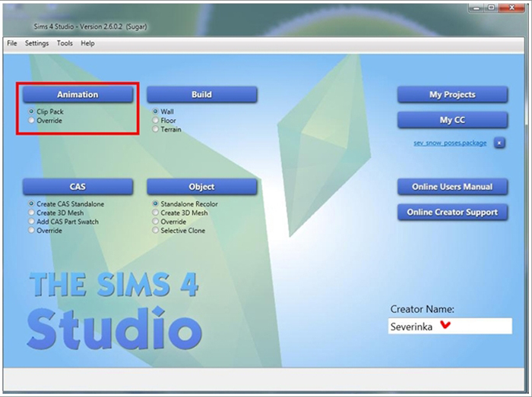This screenshot has height=397, width=532.
Task: Open the CAS creation button
Action: [x=78, y=187]
